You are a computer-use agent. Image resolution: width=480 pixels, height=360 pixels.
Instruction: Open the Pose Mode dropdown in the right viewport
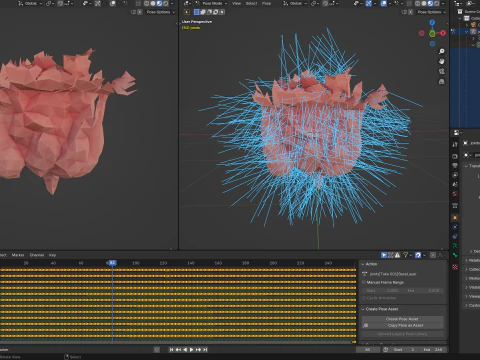point(211,3)
